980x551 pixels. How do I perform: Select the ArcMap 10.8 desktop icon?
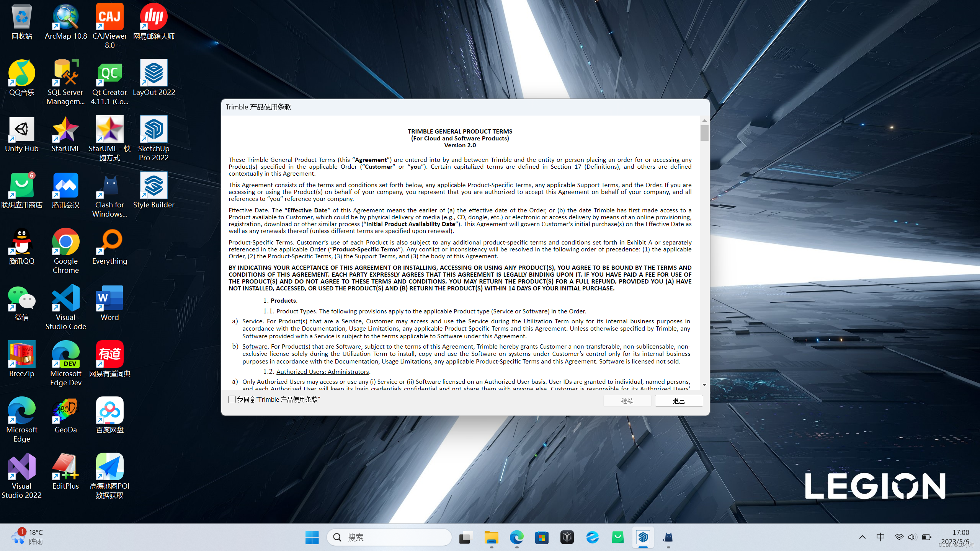point(66,22)
